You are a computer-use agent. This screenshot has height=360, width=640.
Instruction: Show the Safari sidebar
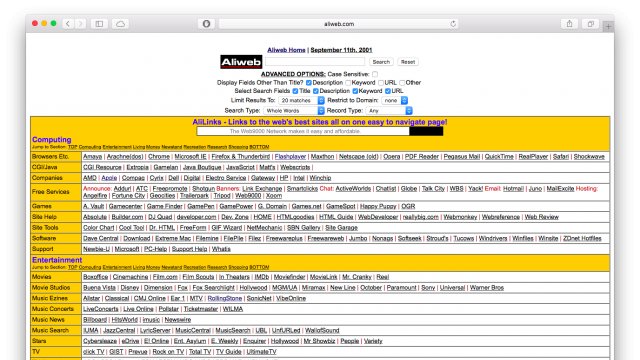[99, 24]
